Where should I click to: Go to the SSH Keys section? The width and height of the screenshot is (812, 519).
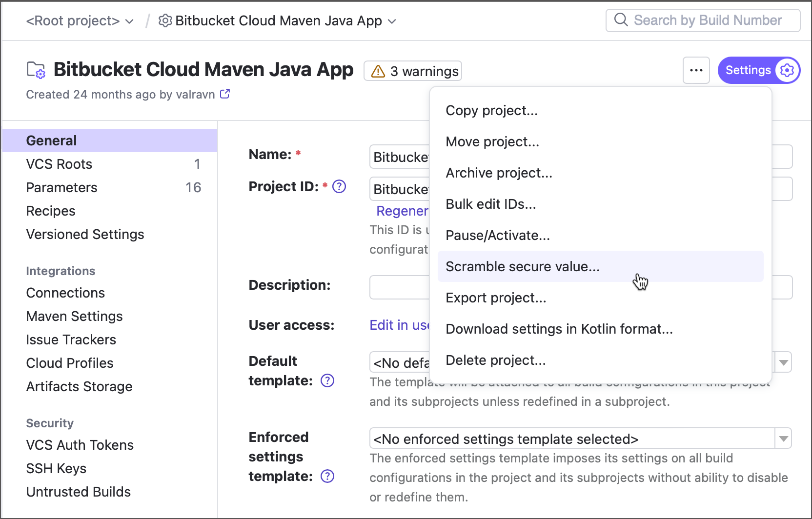56,468
